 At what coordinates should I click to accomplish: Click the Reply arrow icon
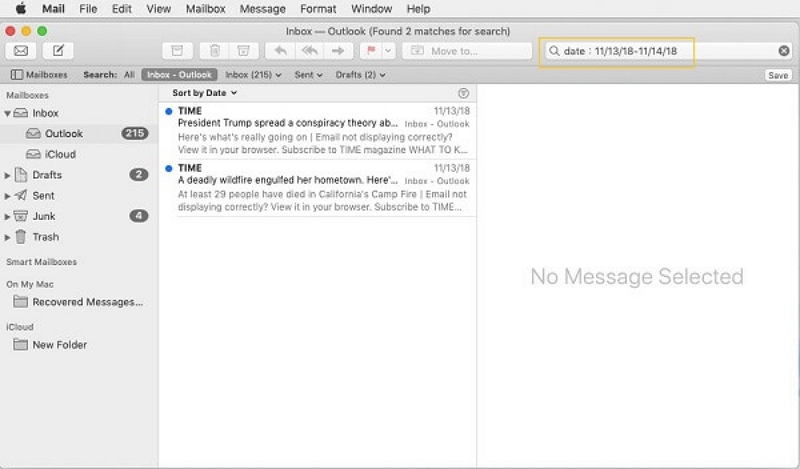point(280,51)
